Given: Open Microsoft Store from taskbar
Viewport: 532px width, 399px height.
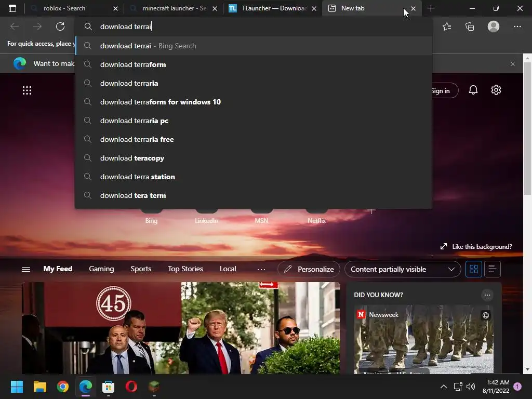Looking at the screenshot, I should pos(108,387).
